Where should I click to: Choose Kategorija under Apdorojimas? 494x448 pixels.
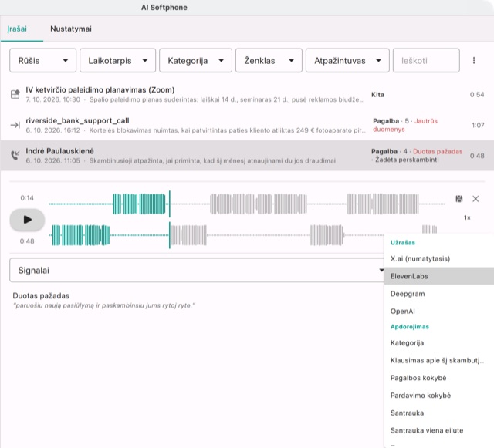pos(439,343)
